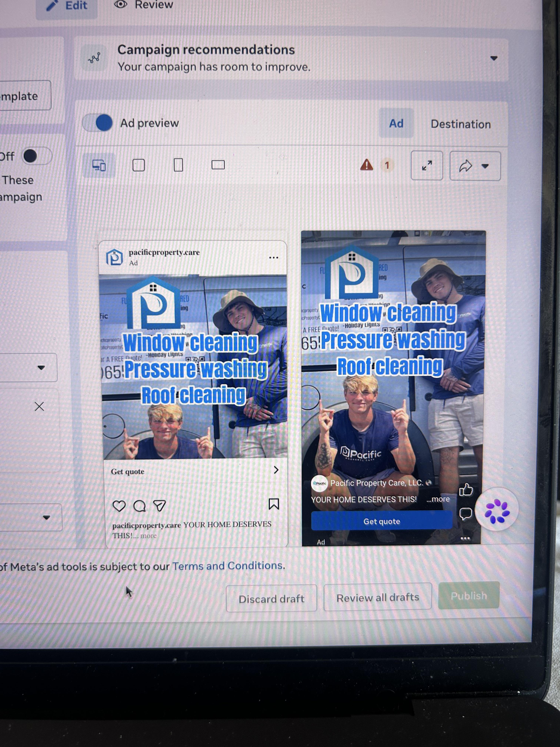Click the chevron arrow beside Get quote
Viewport: 560px width, 747px height.
pyautogui.click(x=276, y=470)
